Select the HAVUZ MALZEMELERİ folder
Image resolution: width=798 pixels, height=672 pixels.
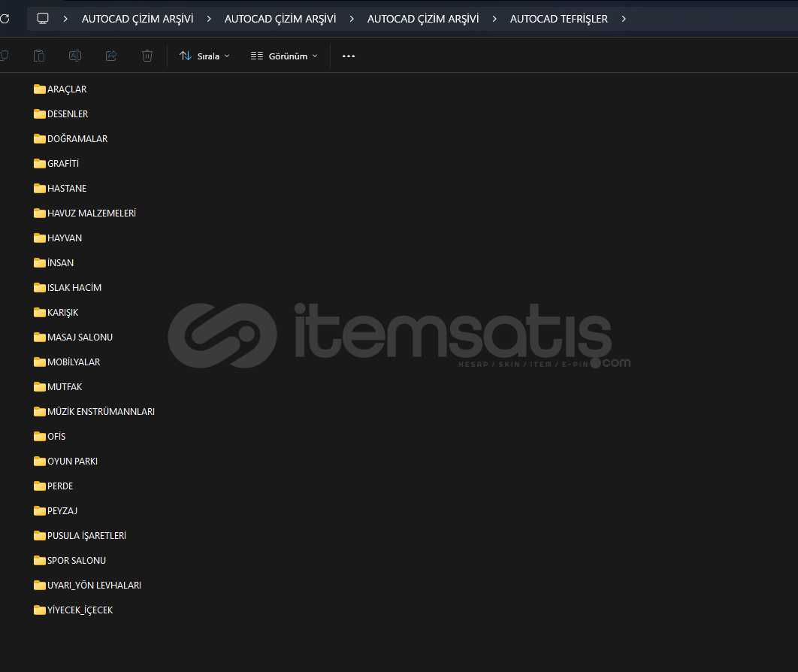click(91, 213)
